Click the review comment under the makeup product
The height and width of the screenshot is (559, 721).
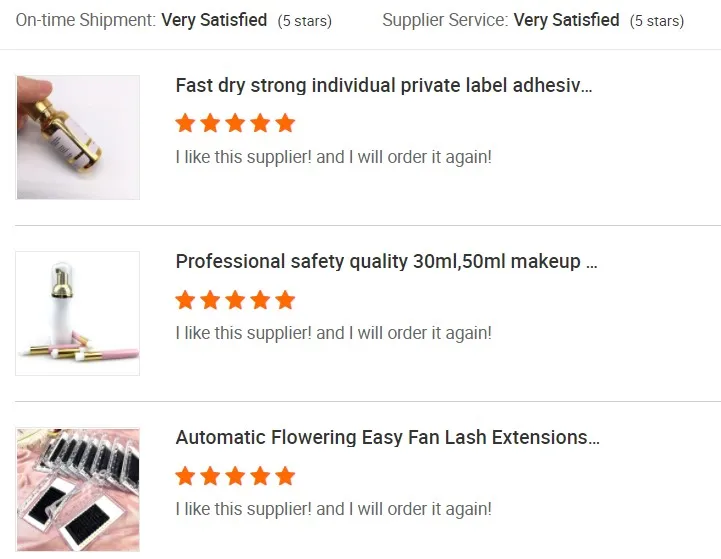pyautogui.click(x=333, y=333)
